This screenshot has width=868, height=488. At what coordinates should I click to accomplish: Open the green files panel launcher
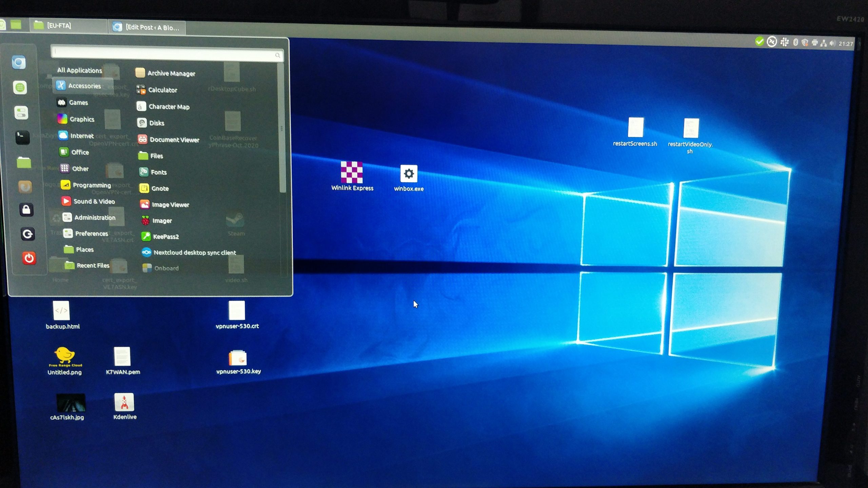(x=16, y=24)
